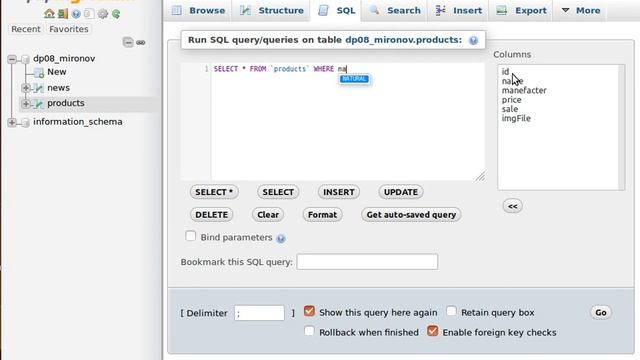
Task: Open the More dropdown menu
Action: coord(580,10)
